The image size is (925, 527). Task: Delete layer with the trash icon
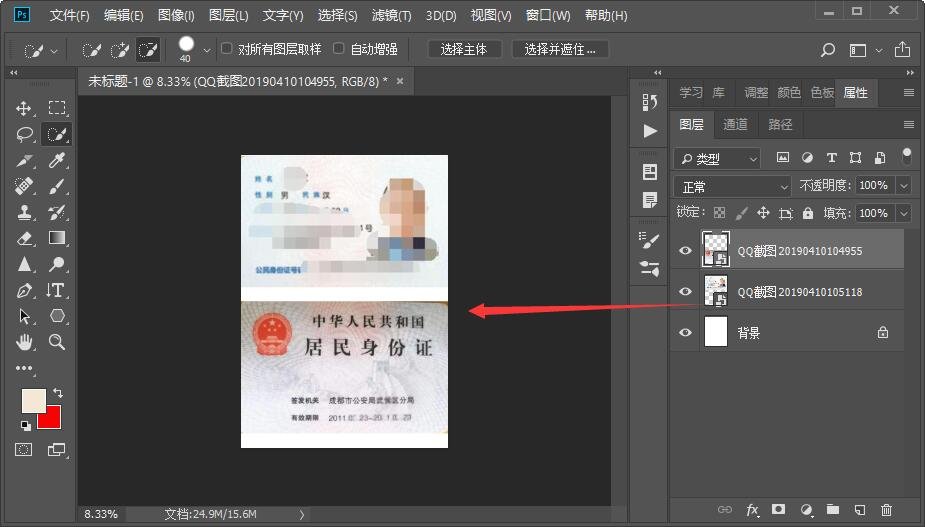pyautogui.click(x=886, y=509)
